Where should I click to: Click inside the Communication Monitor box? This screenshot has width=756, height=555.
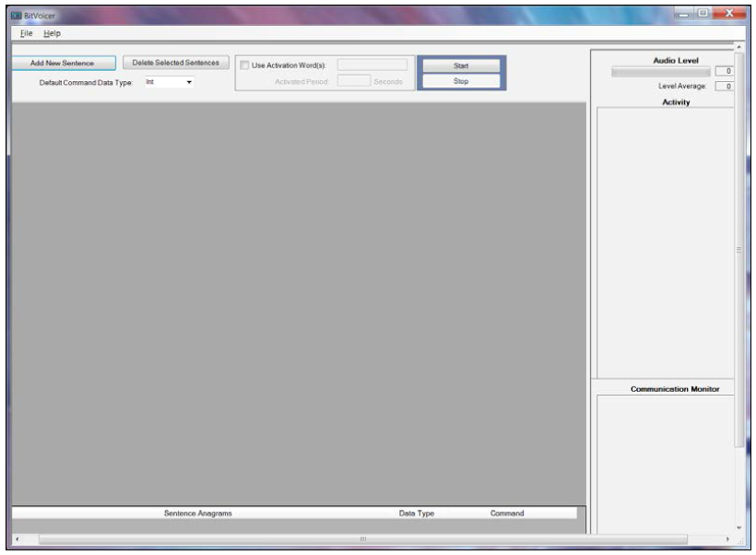point(666,464)
